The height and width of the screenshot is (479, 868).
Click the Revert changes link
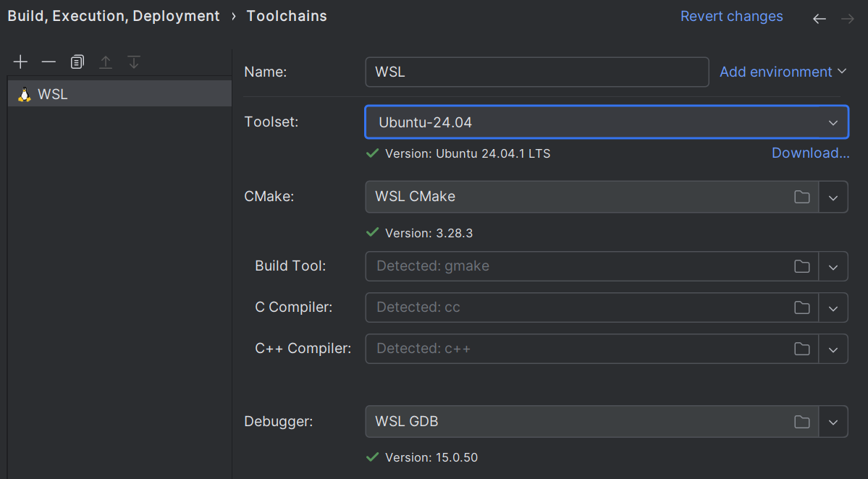pyautogui.click(x=731, y=16)
